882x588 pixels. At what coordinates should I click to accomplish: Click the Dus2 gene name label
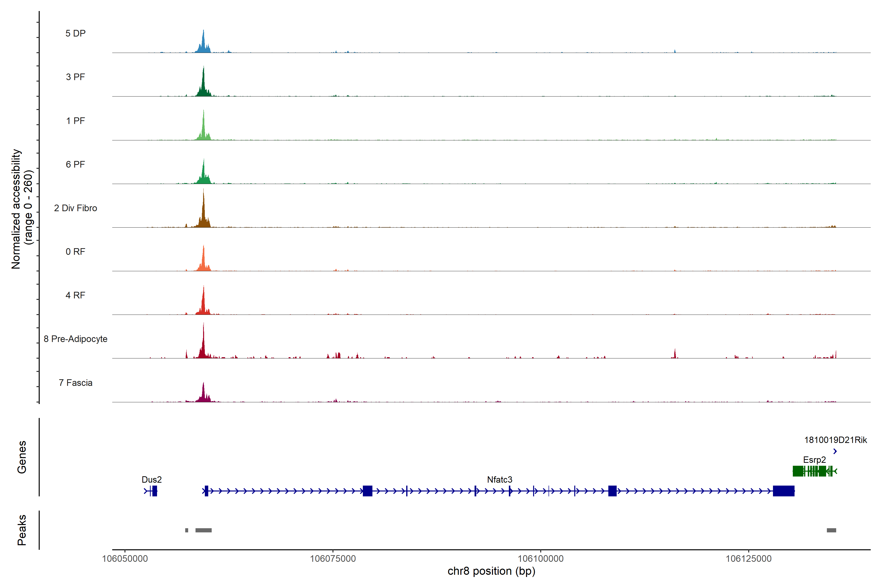(x=151, y=480)
